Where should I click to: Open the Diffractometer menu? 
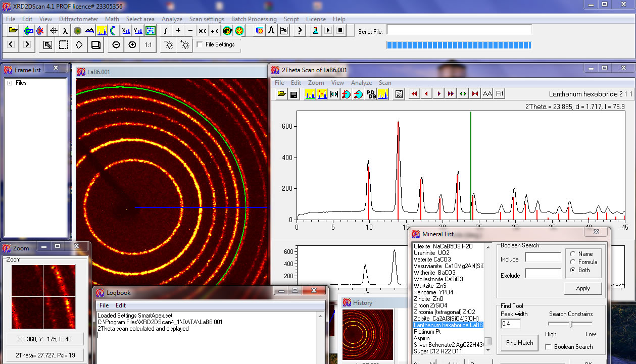click(78, 19)
